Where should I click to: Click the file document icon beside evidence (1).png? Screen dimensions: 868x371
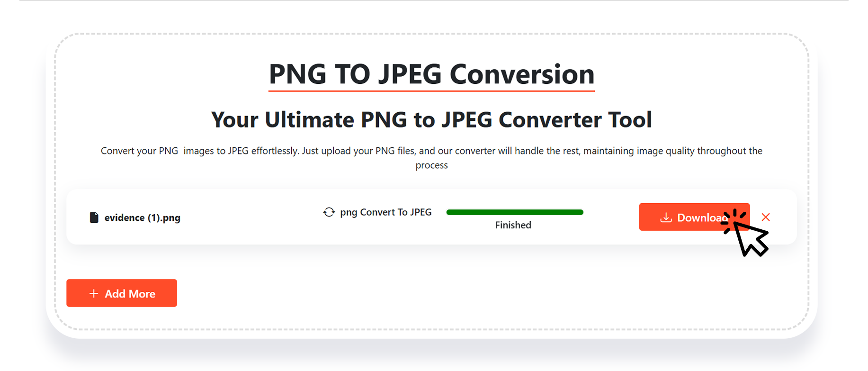94,217
